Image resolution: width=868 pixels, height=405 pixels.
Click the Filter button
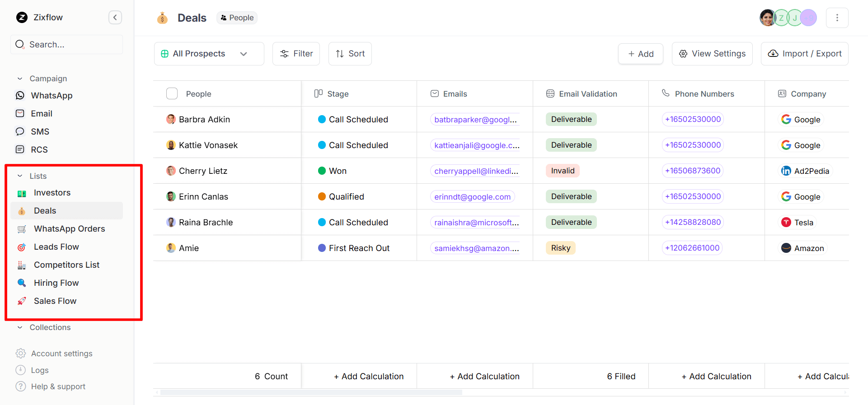coord(296,54)
